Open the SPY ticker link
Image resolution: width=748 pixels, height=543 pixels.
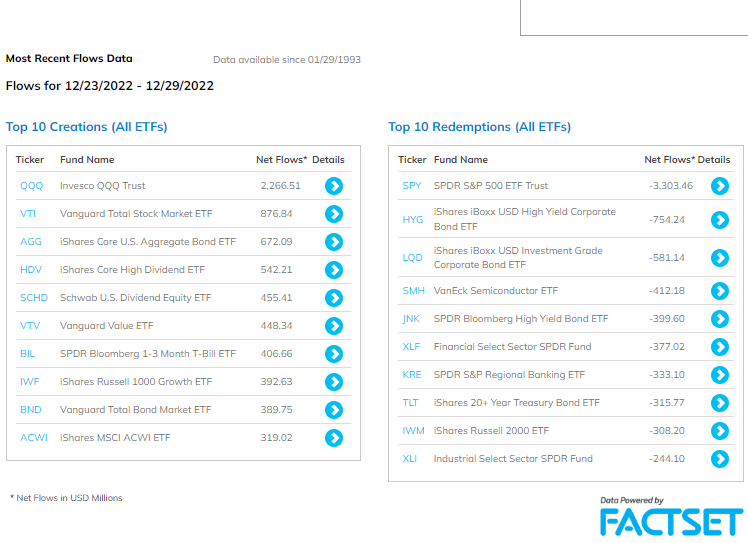tap(412, 186)
